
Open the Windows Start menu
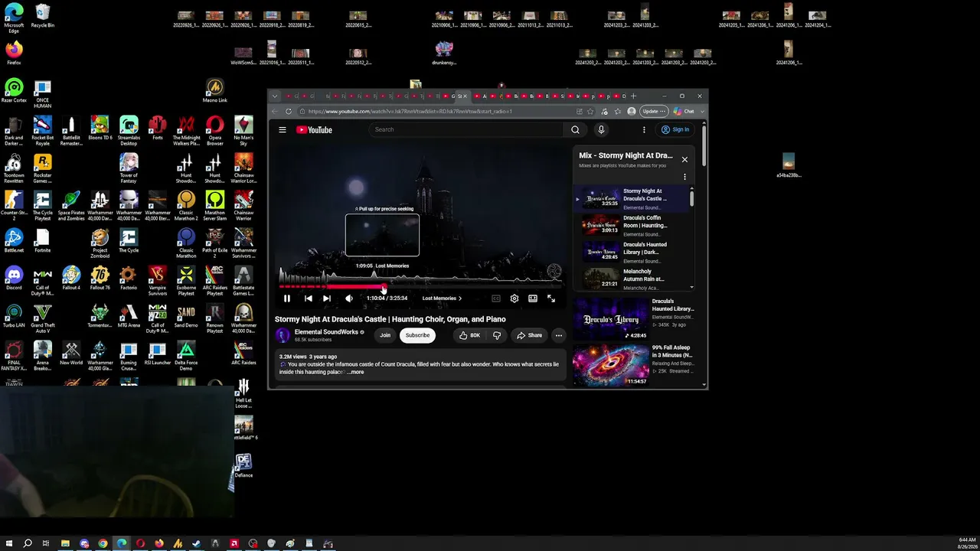9,543
